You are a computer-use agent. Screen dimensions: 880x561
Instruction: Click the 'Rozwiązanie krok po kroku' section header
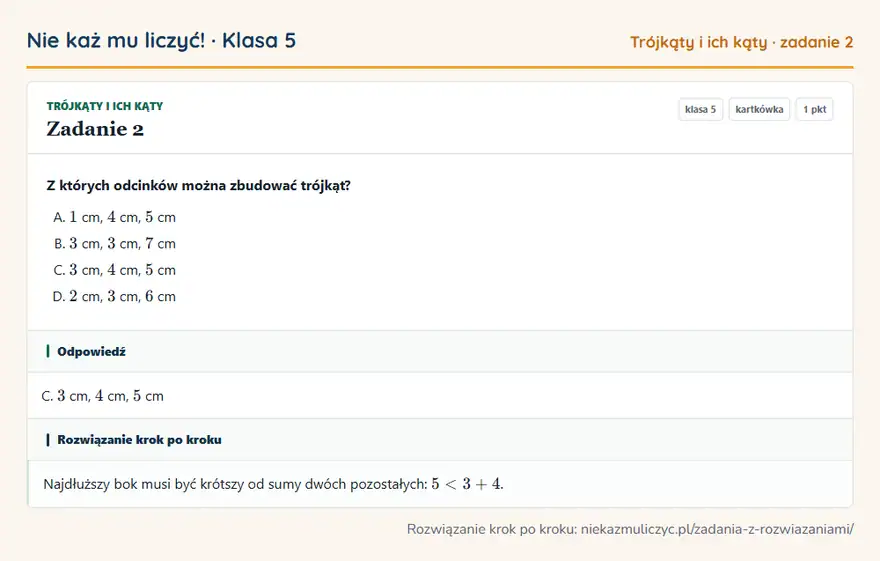point(440,440)
